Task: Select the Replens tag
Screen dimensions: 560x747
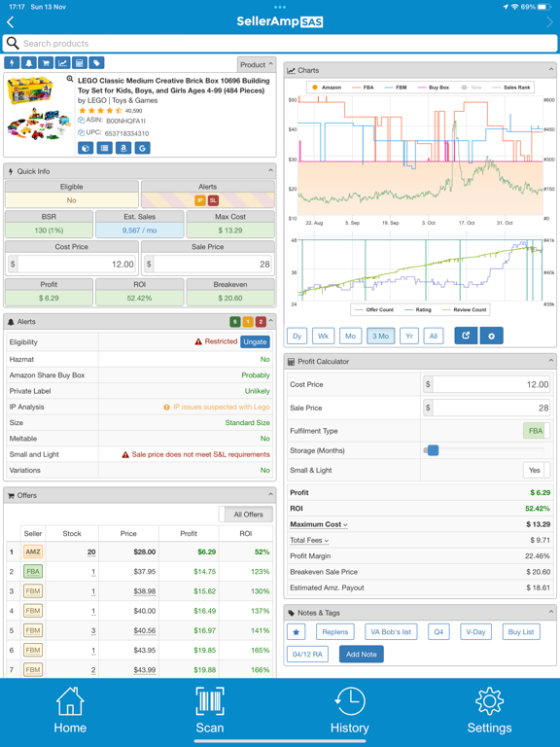Action: point(335,632)
